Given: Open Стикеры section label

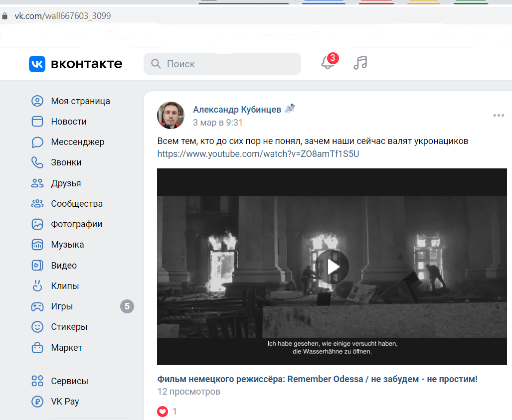Looking at the screenshot, I should [69, 327].
